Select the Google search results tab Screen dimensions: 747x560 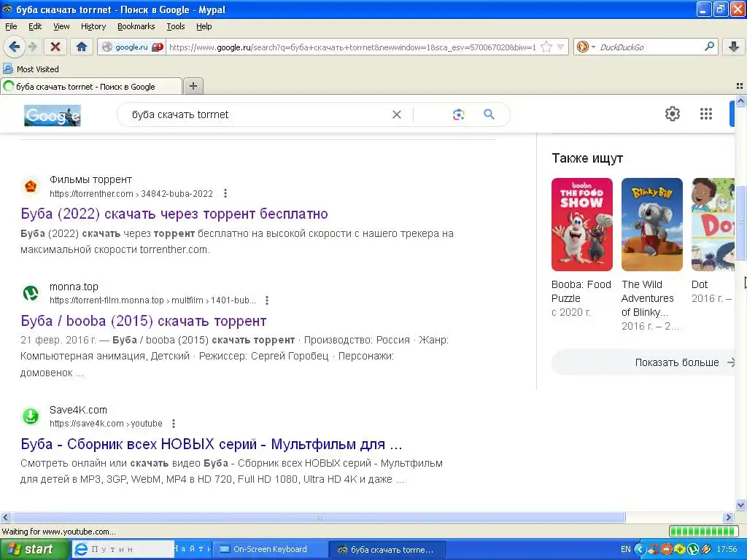(x=90, y=86)
